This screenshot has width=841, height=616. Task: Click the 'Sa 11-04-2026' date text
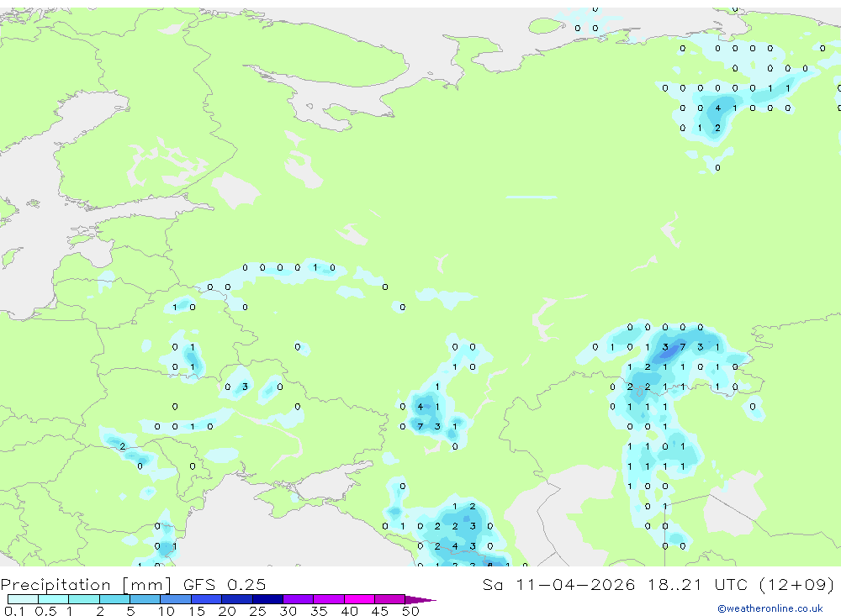tap(558, 584)
